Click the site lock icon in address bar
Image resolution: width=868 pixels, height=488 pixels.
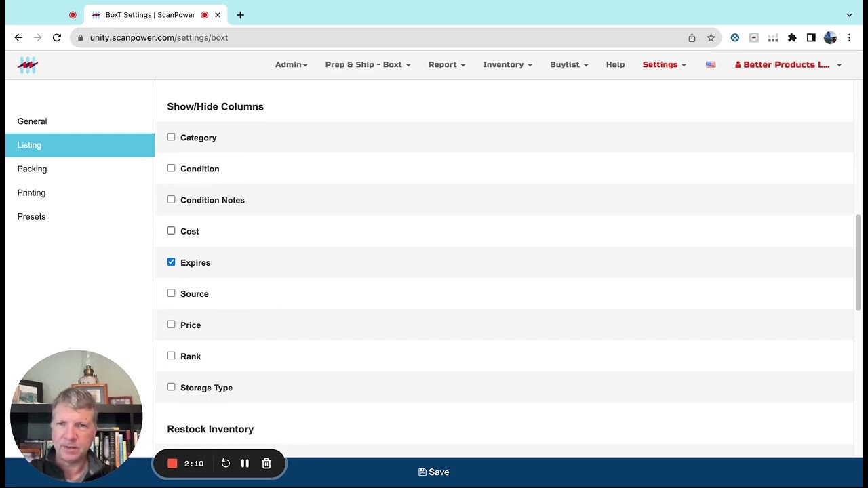[x=81, y=38]
